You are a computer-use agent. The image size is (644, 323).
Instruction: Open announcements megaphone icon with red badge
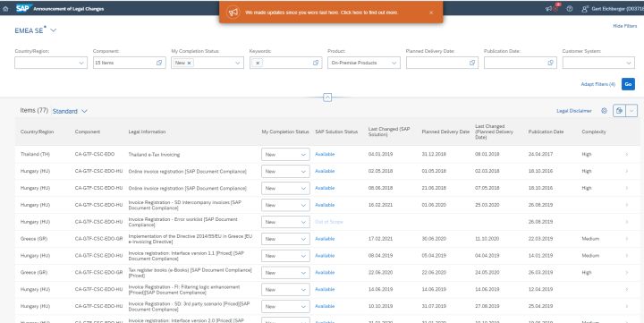548,9
